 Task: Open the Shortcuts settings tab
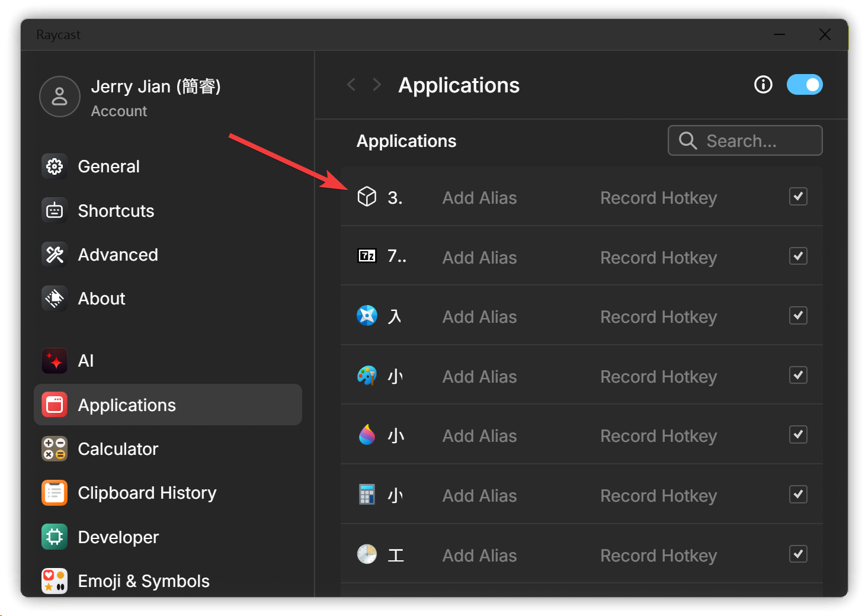pos(168,210)
